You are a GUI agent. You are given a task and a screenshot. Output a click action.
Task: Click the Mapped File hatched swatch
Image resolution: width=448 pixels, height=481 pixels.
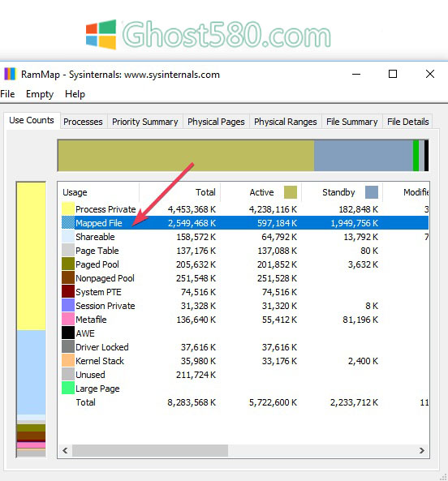pos(68,223)
